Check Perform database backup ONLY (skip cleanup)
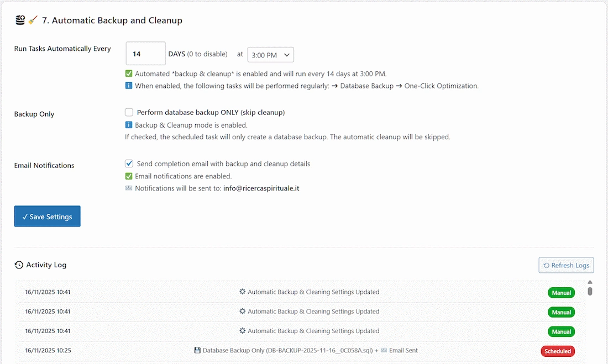608x364 pixels. [x=128, y=112]
